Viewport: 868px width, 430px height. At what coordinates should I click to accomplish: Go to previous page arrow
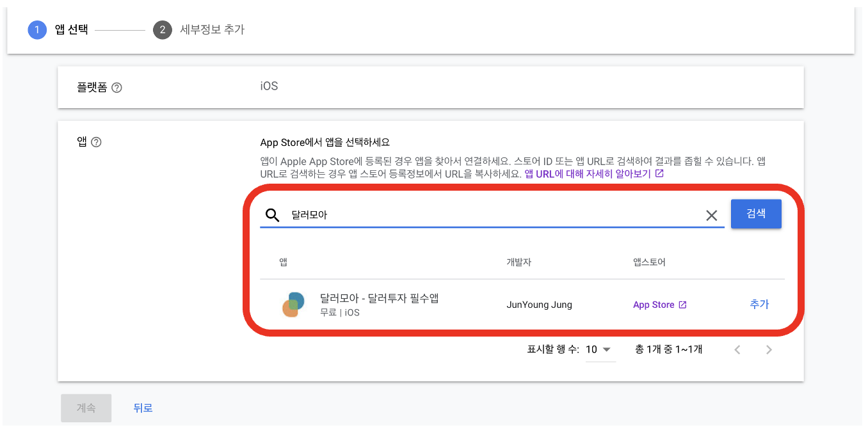(x=737, y=349)
